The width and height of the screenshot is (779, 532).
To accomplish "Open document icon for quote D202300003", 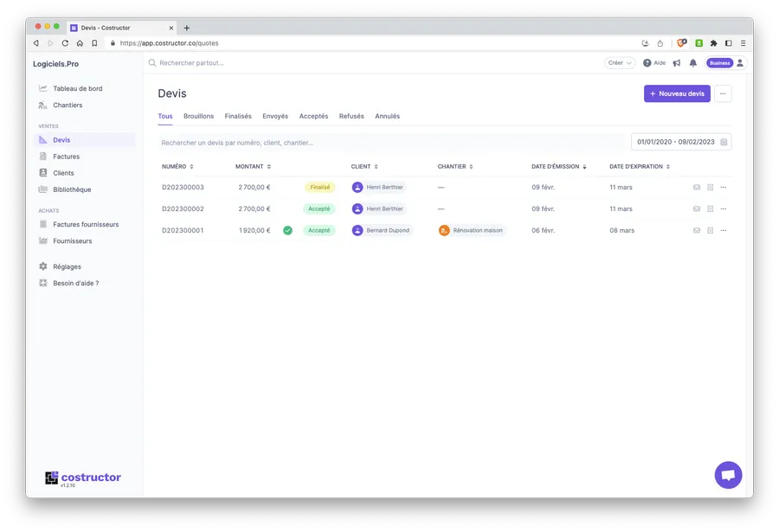I will tap(710, 187).
